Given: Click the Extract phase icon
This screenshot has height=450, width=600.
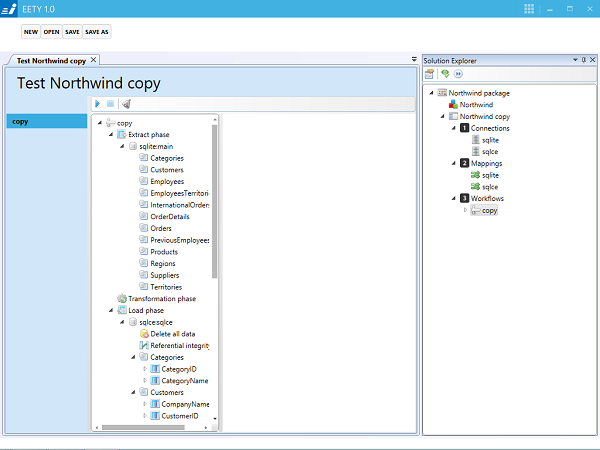Looking at the screenshot, I should (x=122, y=134).
